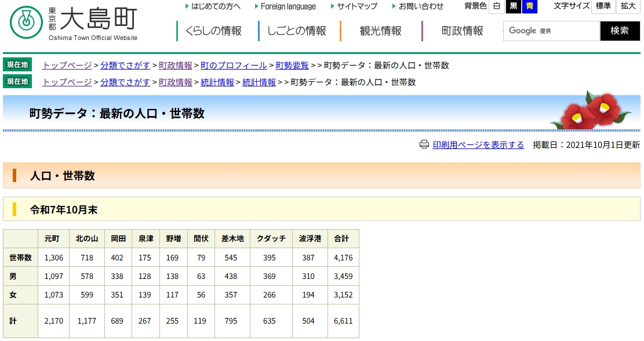The image size is (644, 341).
Task: Open 観光情報 navigation menu
Action: [380, 31]
